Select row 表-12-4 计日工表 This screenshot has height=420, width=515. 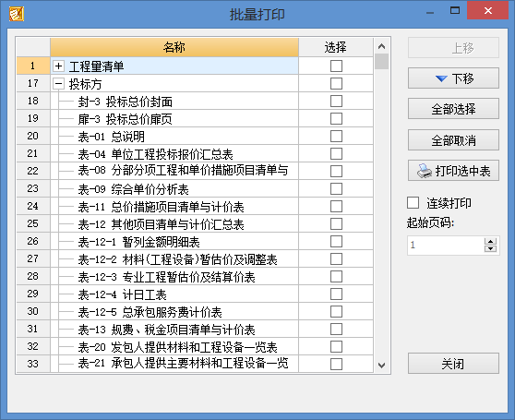point(174,294)
